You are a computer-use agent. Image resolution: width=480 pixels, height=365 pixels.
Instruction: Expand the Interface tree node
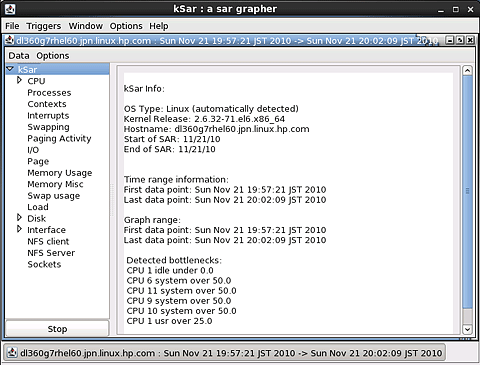(19, 229)
